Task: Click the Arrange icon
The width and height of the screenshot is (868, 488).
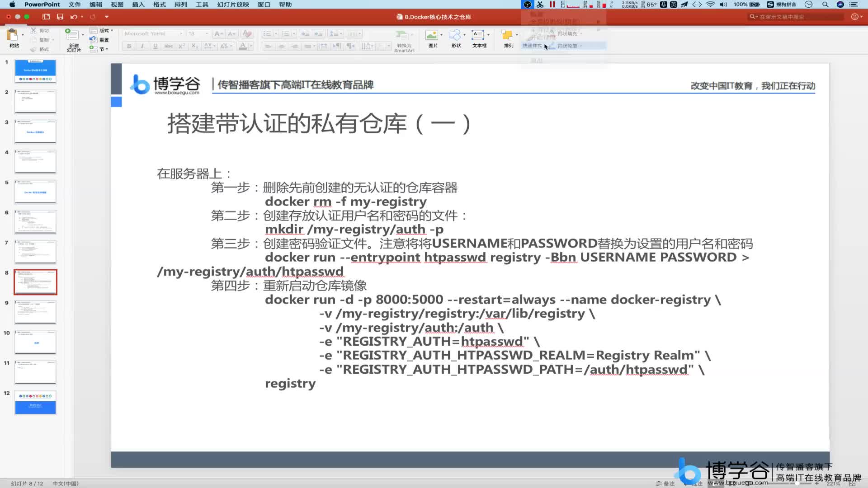Action: coord(507,35)
